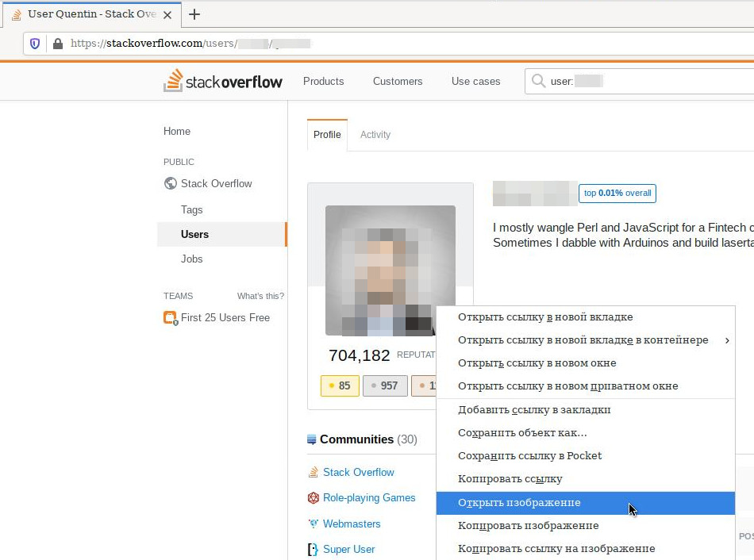Image resolution: width=754 pixels, height=560 pixels.
Task: Click the bio text mentioning Perl and JavaScript
Action: 623,235
